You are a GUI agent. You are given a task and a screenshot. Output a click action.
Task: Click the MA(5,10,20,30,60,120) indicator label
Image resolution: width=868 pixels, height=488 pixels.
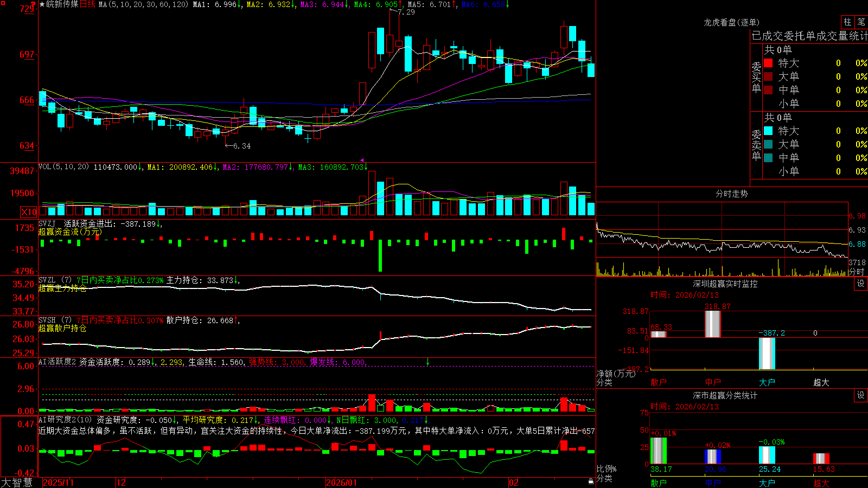(x=143, y=4)
